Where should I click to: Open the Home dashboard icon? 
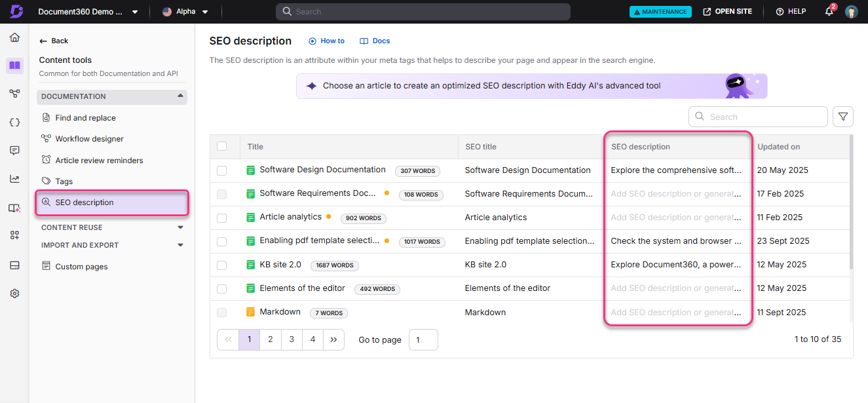pyautogui.click(x=14, y=37)
